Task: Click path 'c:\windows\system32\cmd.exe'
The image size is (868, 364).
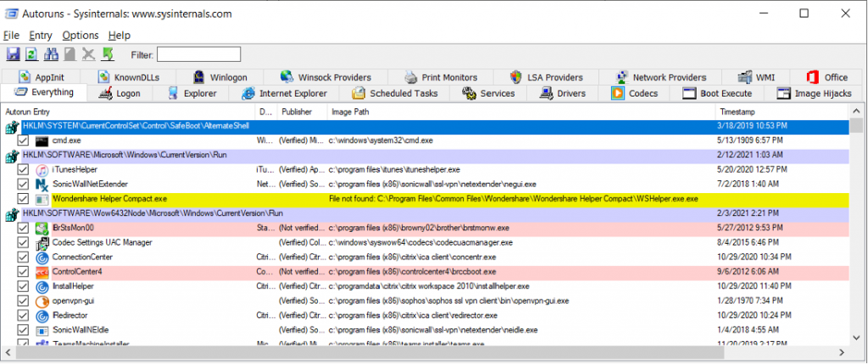Action: 381,141
